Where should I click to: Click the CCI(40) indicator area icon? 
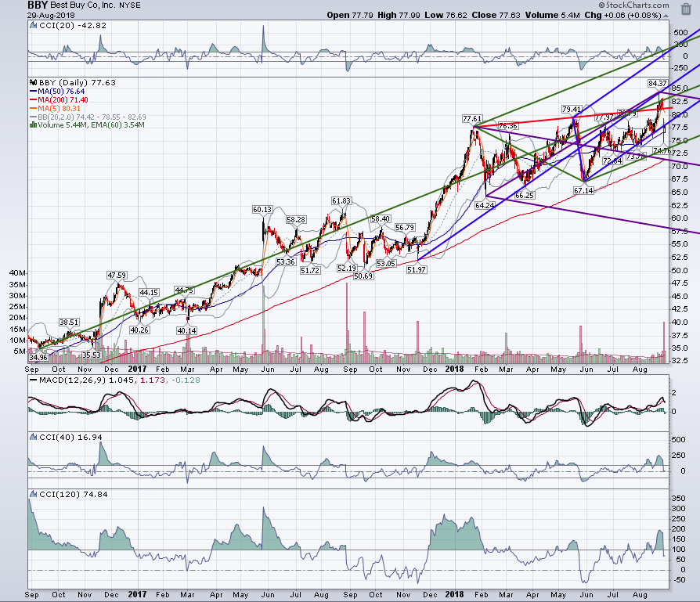coord(34,437)
